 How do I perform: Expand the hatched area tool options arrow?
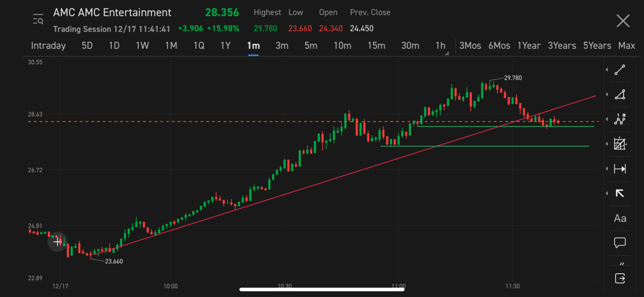607,144
